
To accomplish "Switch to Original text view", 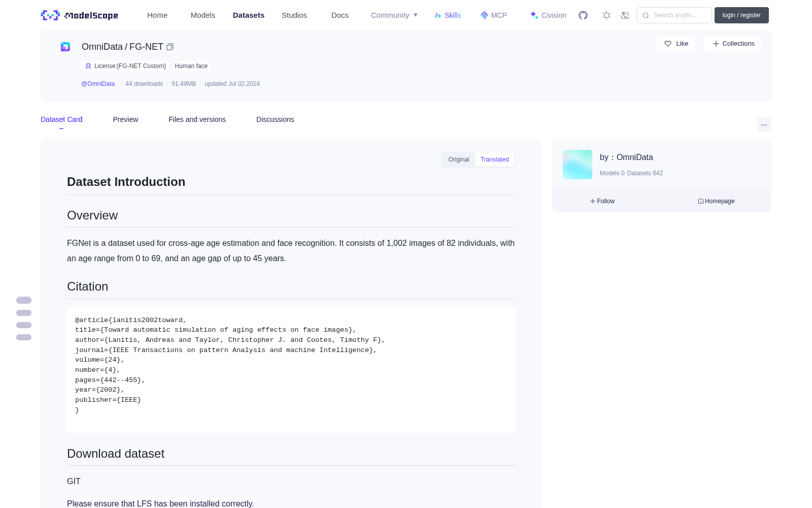I will pos(459,160).
